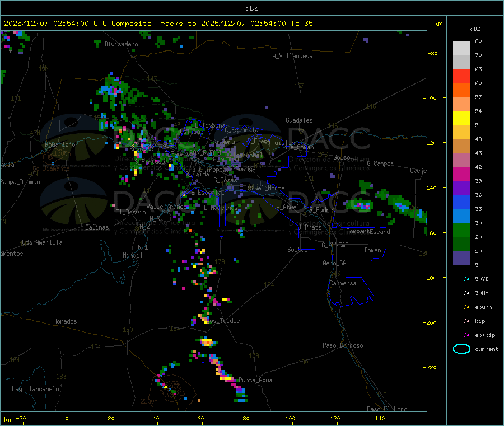Click the 'Nihuil' map label
This screenshot has height=426, width=504.
click(x=133, y=255)
